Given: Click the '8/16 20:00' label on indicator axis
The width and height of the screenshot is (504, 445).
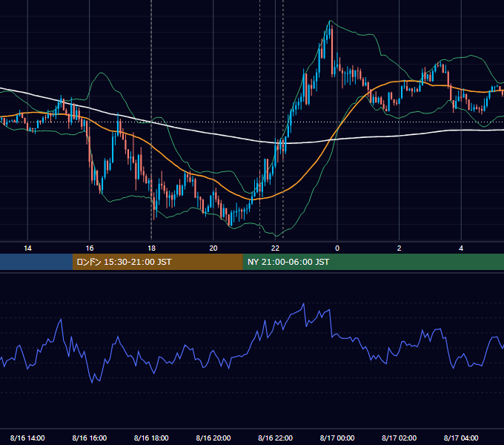Looking at the screenshot, I should [x=213, y=438].
